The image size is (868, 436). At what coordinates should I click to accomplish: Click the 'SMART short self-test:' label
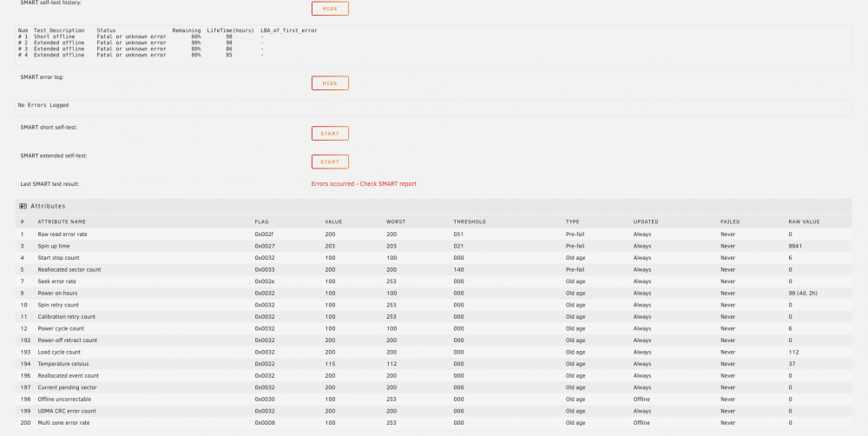(x=49, y=128)
